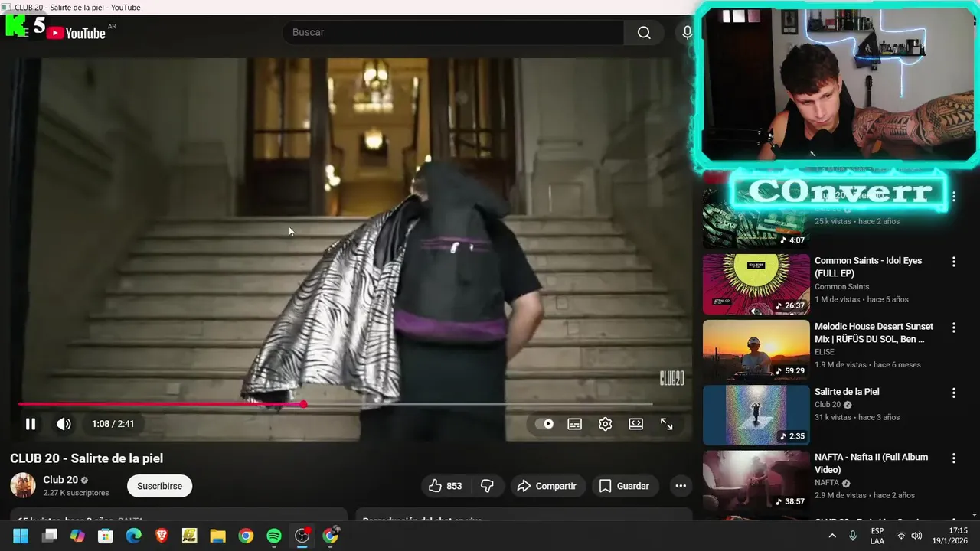The width and height of the screenshot is (980, 551).
Task: Open options menu for Common Saints Idol Eyes
Action: [953, 262]
